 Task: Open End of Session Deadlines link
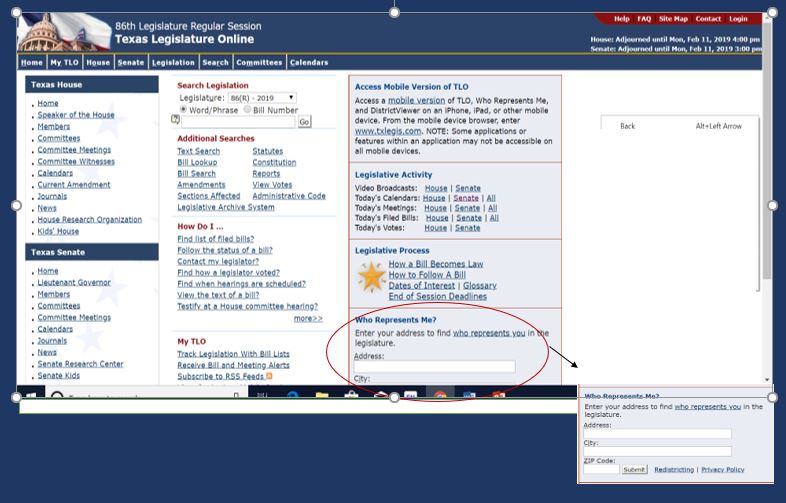pos(438,296)
